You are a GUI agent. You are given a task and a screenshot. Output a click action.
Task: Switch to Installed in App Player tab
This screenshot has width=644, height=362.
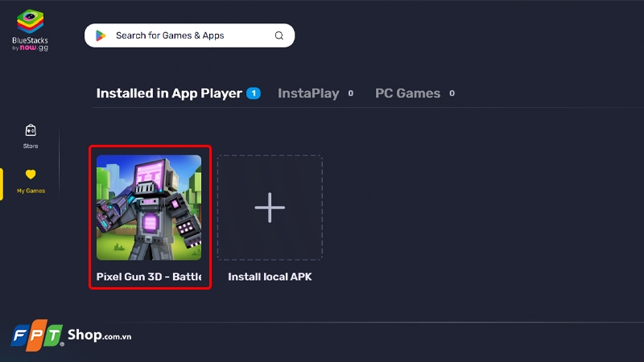pos(169,93)
